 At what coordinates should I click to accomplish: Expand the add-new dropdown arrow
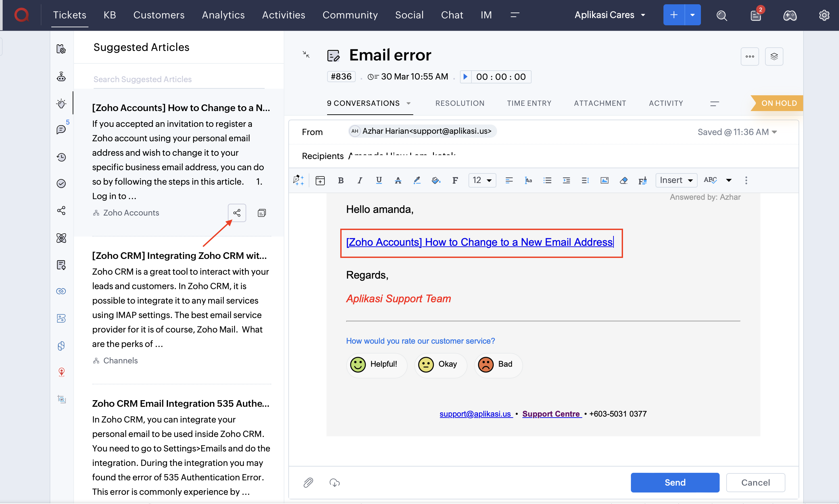coord(693,15)
